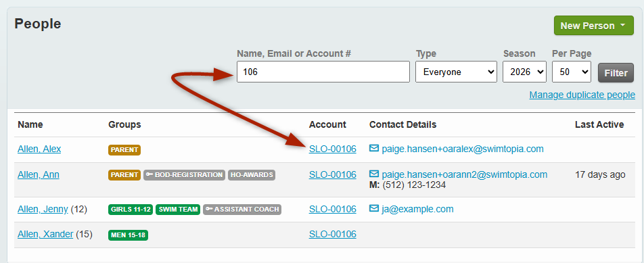Screen dimensions: 644x263
Task: Click the 'Name, Email or Account #' label
Action: click(x=294, y=53)
